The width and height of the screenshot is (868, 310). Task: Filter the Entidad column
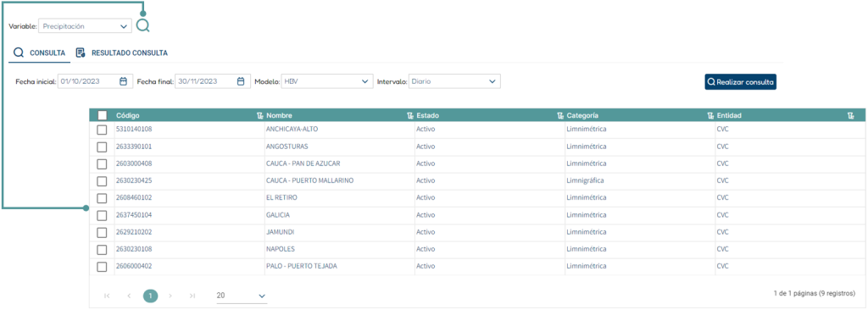(x=850, y=116)
